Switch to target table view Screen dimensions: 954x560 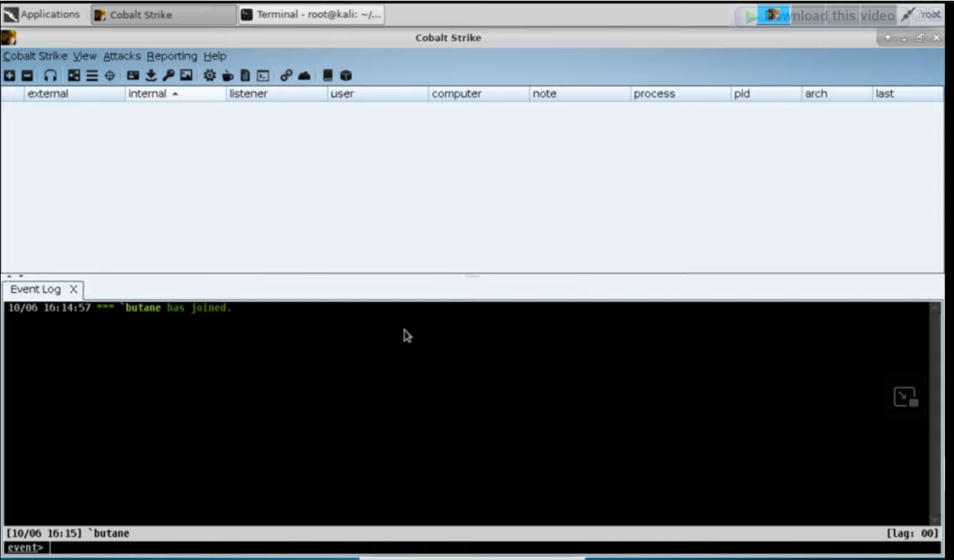click(109, 76)
